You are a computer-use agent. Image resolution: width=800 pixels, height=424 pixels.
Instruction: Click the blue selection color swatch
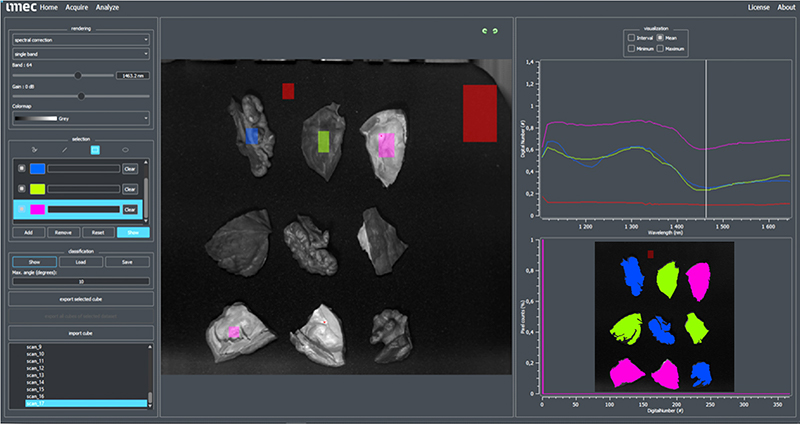(x=37, y=168)
